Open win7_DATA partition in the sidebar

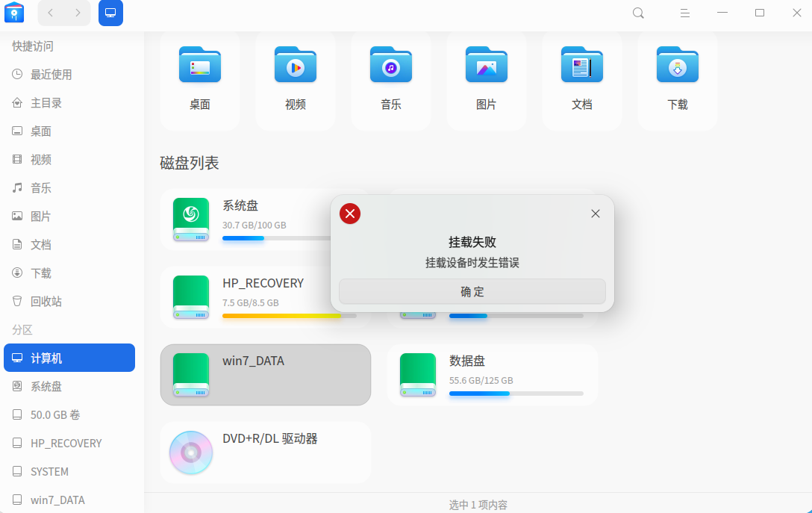tap(69, 500)
